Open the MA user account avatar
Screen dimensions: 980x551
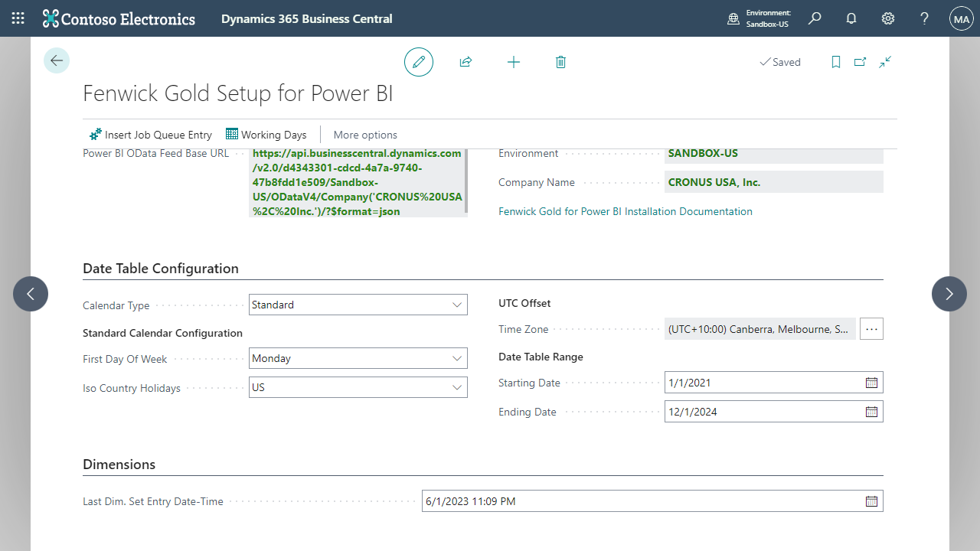[961, 18]
